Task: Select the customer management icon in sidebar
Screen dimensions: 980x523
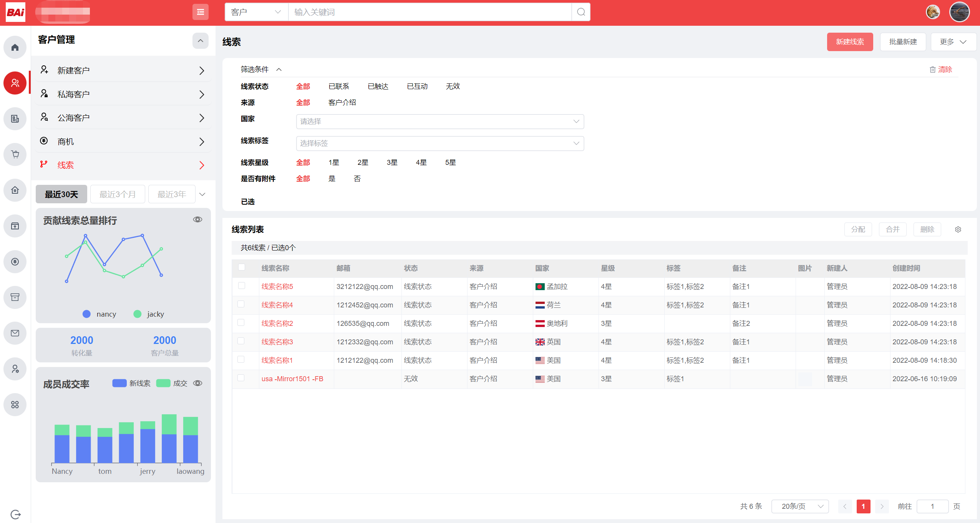Action: [15, 83]
